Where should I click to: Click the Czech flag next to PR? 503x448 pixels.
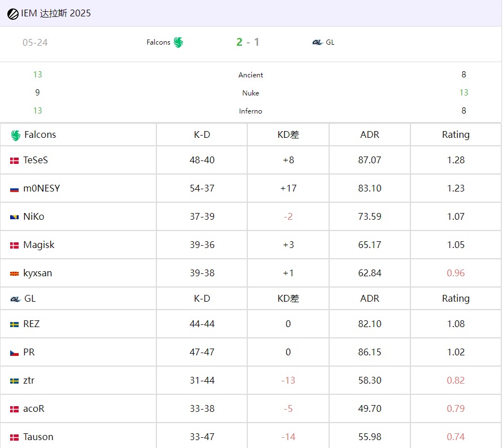click(x=15, y=353)
